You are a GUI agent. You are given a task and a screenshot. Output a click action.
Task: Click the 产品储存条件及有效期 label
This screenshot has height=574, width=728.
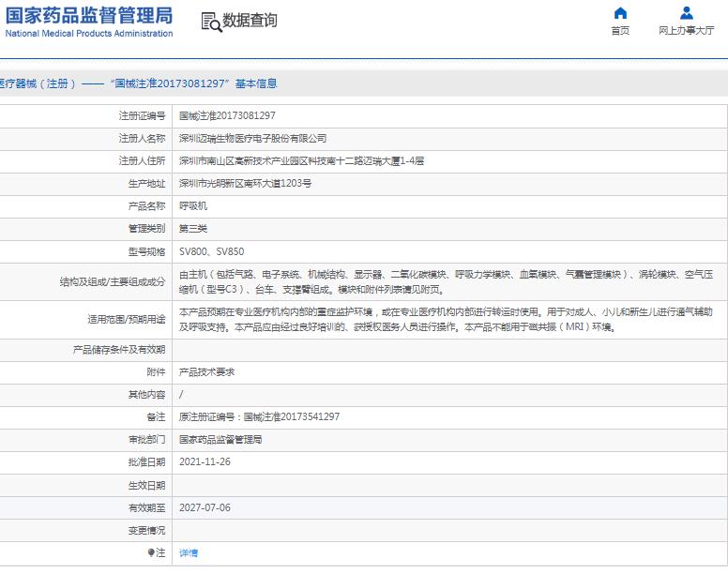point(119,350)
